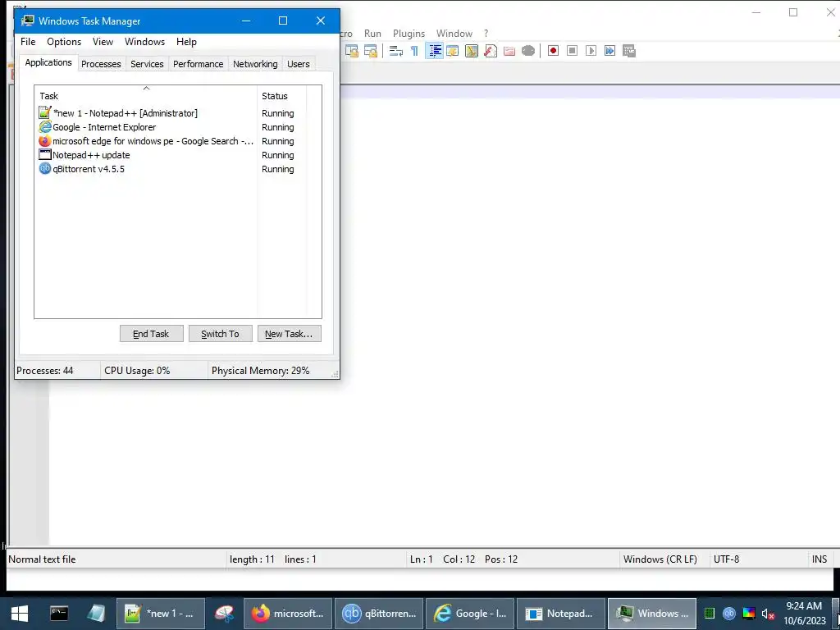Click the qBittorrent system tray icon

click(x=728, y=614)
